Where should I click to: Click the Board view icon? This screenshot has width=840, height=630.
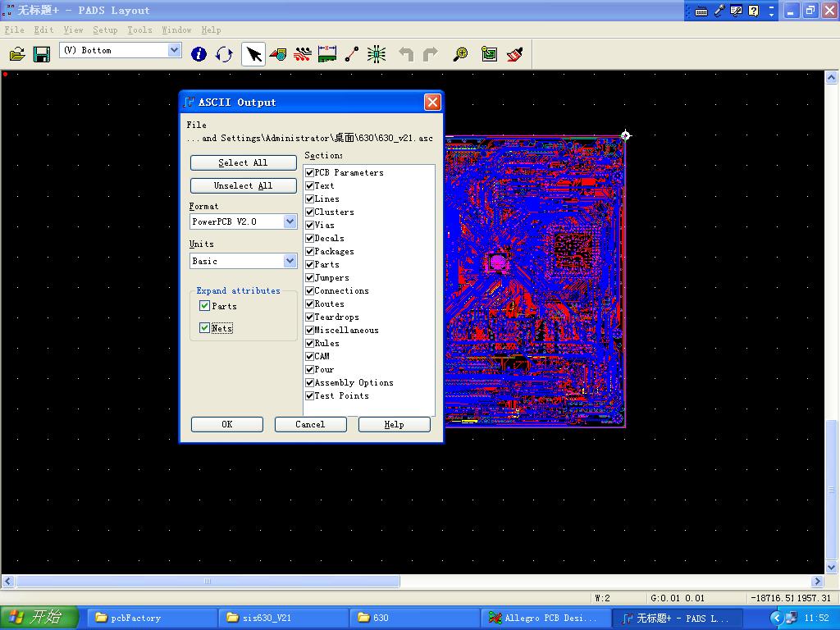tap(489, 54)
